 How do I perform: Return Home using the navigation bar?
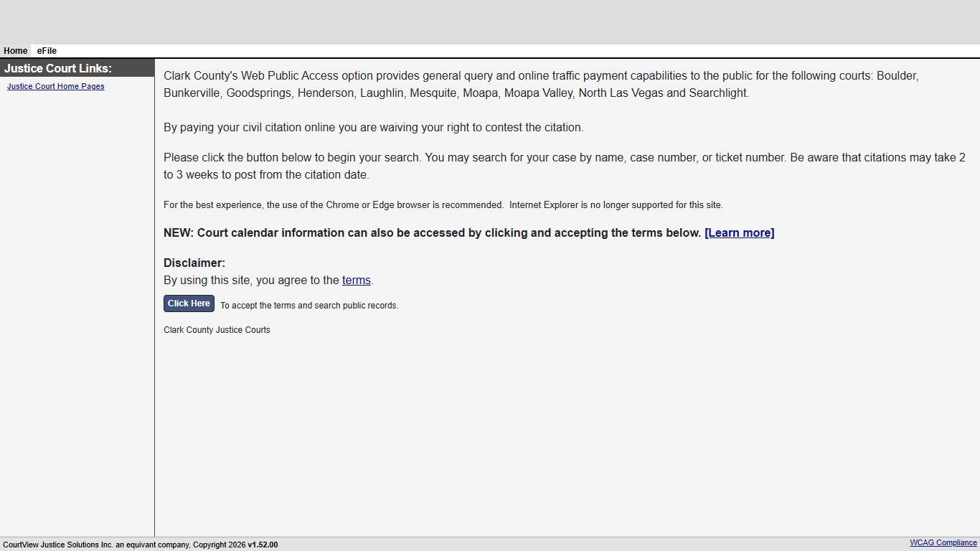pyautogui.click(x=15, y=51)
